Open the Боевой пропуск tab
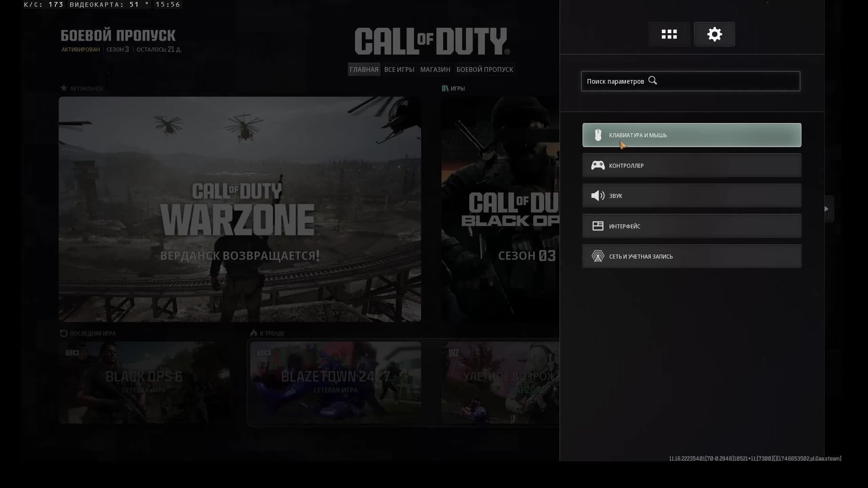Image resolution: width=868 pixels, height=488 pixels. click(x=485, y=69)
